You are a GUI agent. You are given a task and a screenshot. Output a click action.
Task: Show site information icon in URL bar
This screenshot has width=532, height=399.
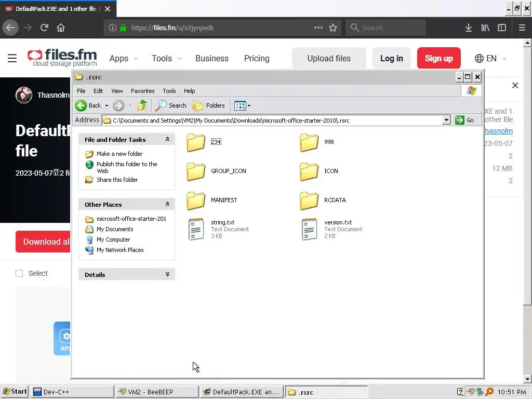tap(113, 28)
